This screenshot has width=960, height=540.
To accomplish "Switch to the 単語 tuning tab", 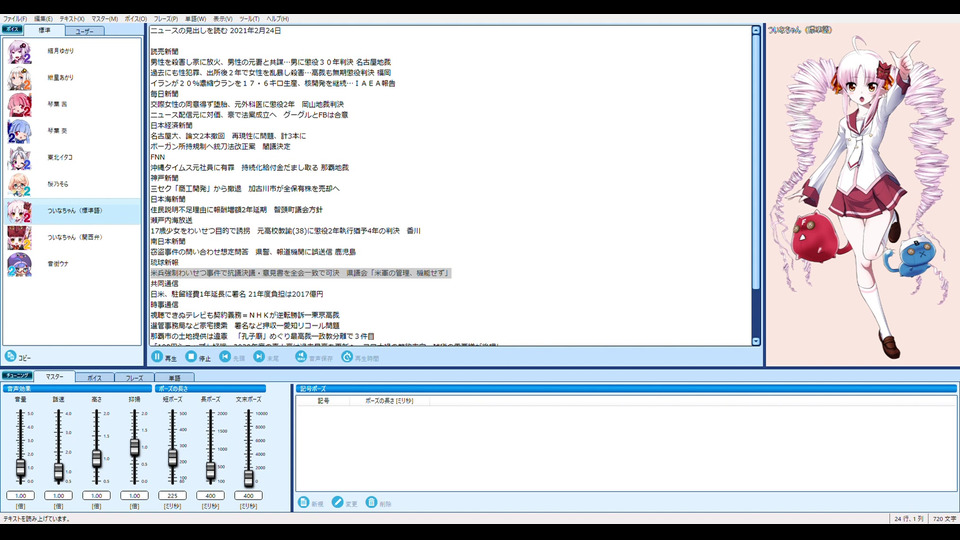I will tap(174, 378).
